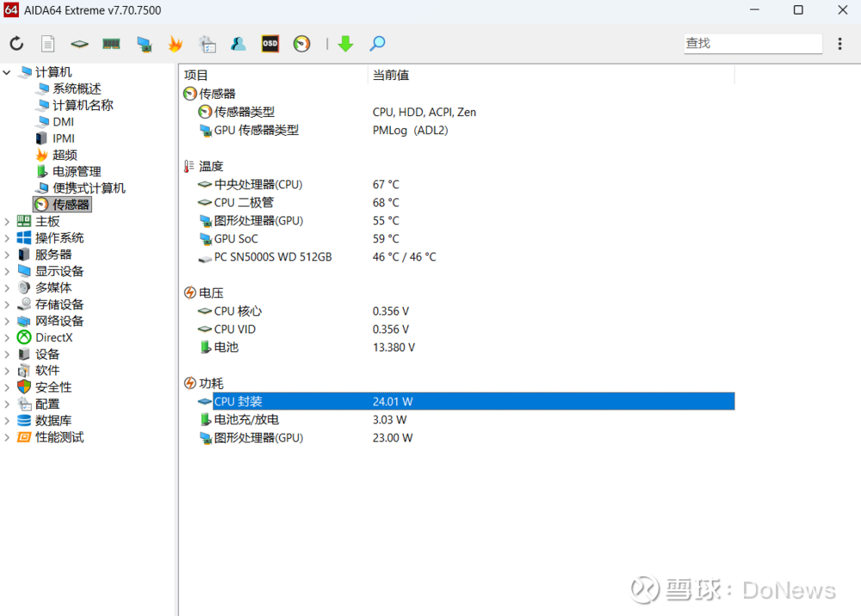This screenshot has height=616, width=861.
Task: Expand the 网络设备 tree node
Action: point(7,321)
